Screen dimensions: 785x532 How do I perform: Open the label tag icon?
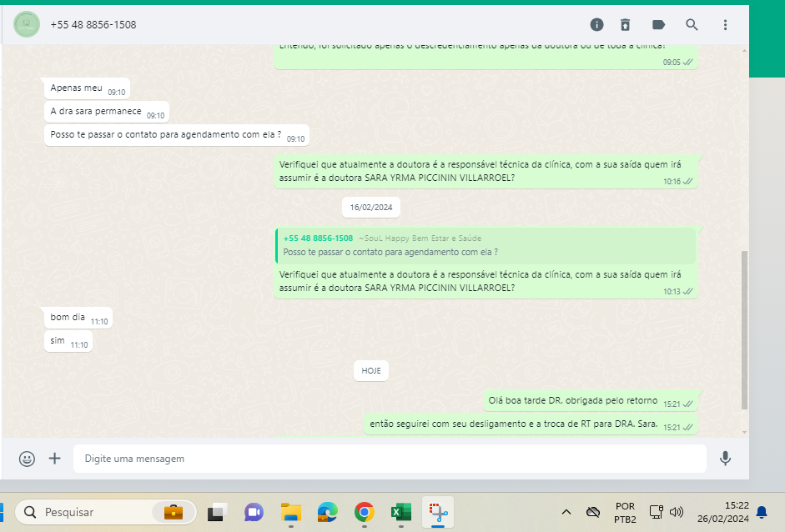point(658,24)
